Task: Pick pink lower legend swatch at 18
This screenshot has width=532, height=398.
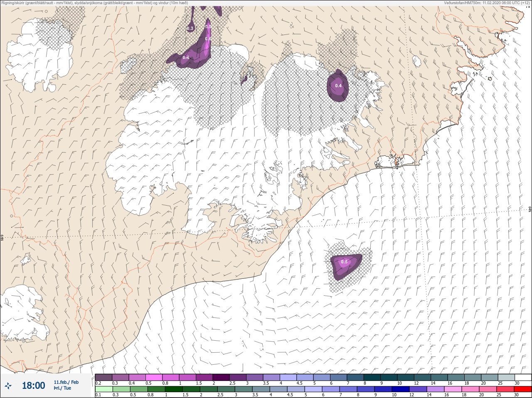Action: pos(470,389)
